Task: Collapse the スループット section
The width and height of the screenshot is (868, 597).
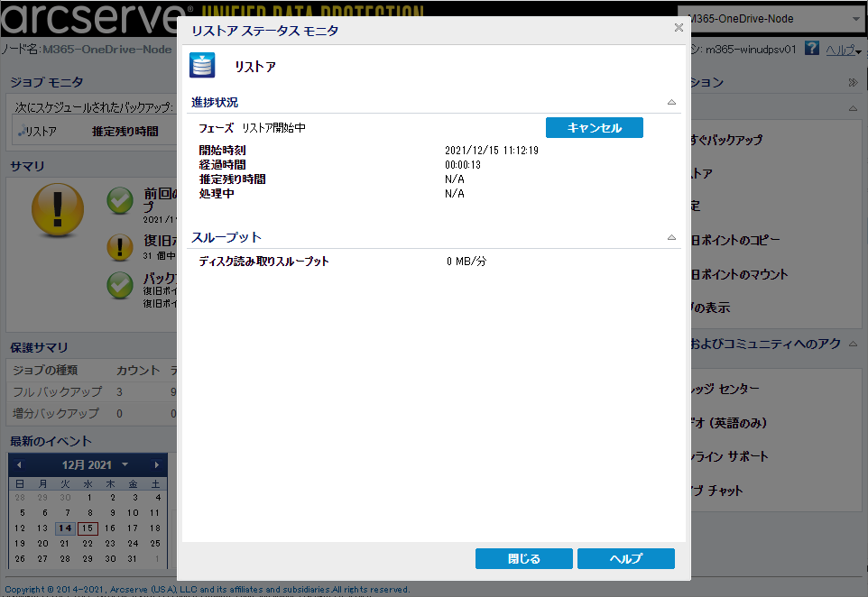Action: click(671, 237)
